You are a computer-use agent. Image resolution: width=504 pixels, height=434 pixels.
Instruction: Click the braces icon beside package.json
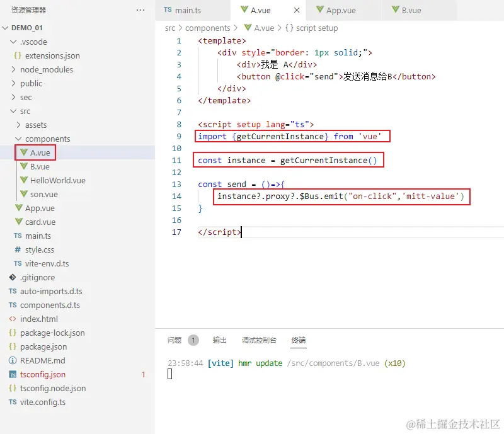tap(13, 346)
